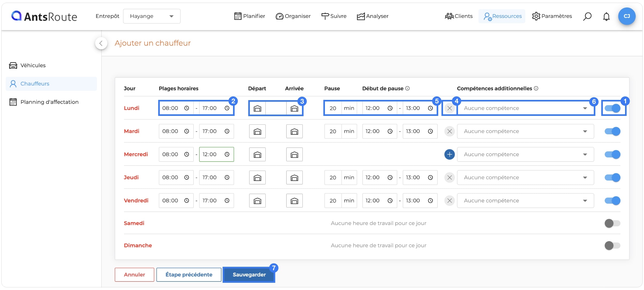Edit Vendredi end time 17:00 field
The width and height of the screenshot is (644, 290).
pyautogui.click(x=216, y=201)
